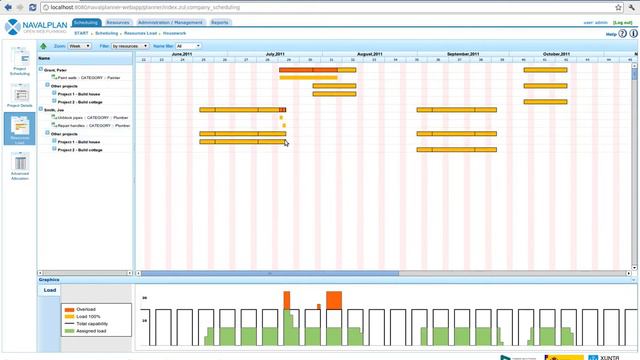The image size is (640, 360).
Task: Expand Project 2 - Build cottage under Grant
Action: coord(54,101)
